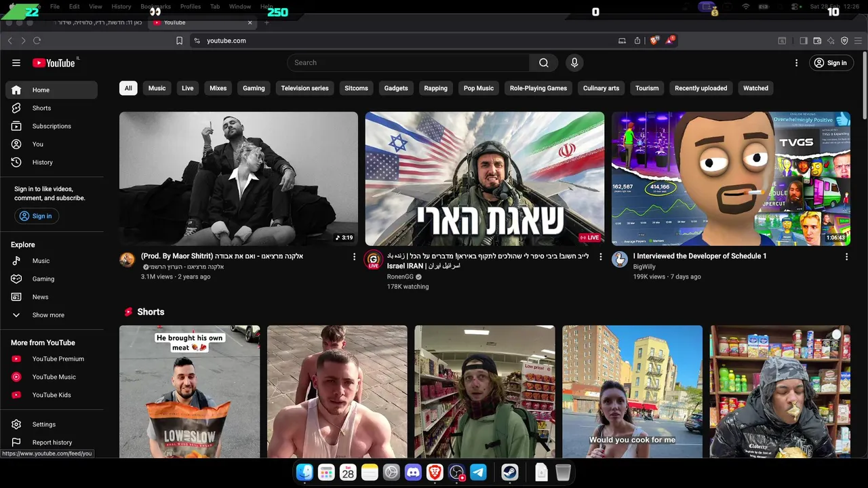The height and width of the screenshot is (488, 868).
Task: Select the Live filter chip
Action: 188,88
